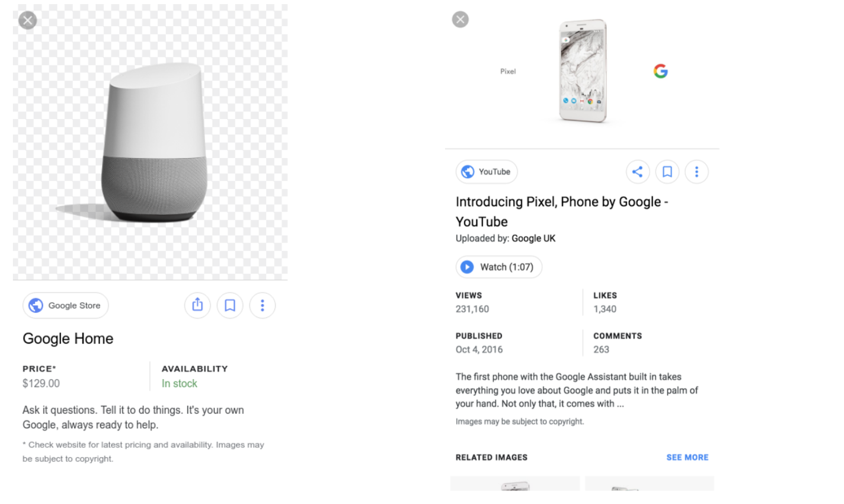Click the play icon inside the Watch button
844x504 pixels.
[x=468, y=267]
